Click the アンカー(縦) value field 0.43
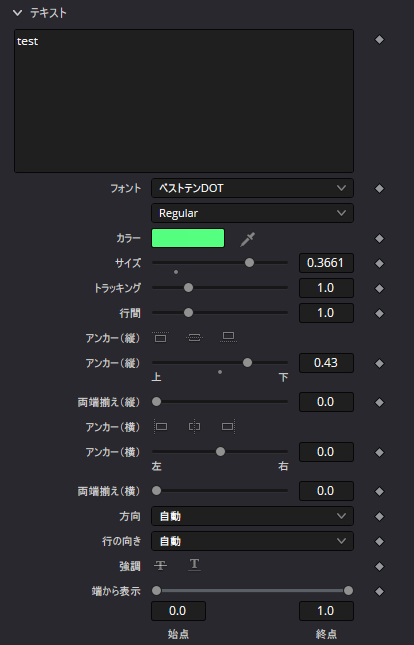Image resolution: width=414 pixels, height=645 pixels. coord(326,363)
